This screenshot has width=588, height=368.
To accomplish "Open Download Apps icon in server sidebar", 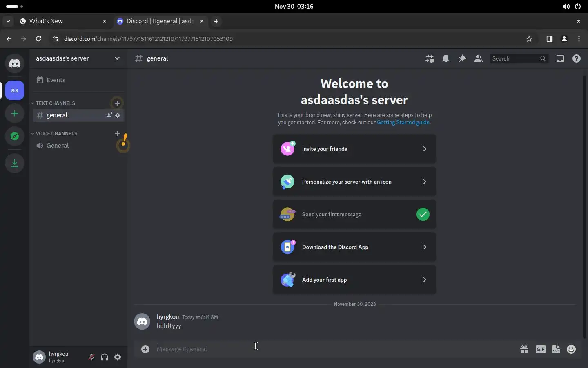I will click(x=15, y=163).
